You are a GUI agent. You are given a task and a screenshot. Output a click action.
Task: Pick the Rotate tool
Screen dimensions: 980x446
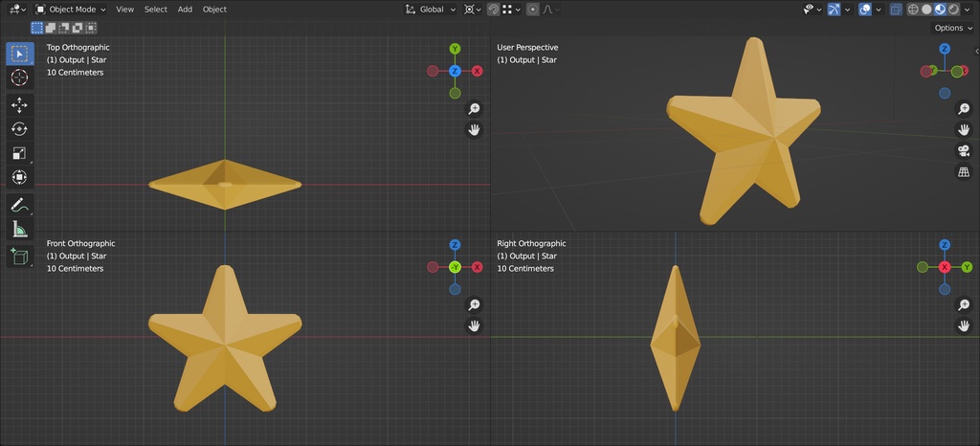click(19, 129)
